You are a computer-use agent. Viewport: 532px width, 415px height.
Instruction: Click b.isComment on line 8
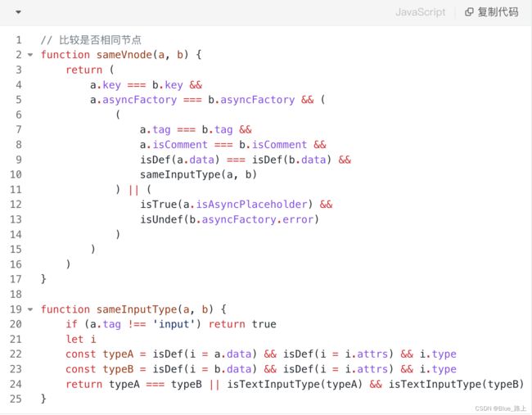[x=273, y=145]
